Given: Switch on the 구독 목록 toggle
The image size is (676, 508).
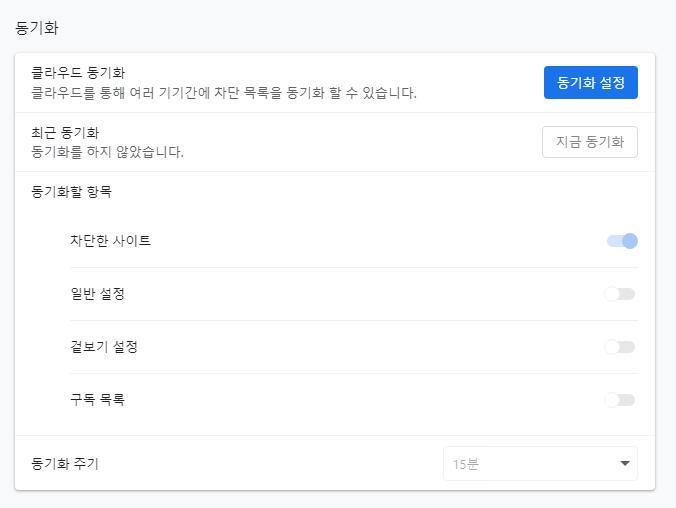Looking at the screenshot, I should (x=620, y=400).
